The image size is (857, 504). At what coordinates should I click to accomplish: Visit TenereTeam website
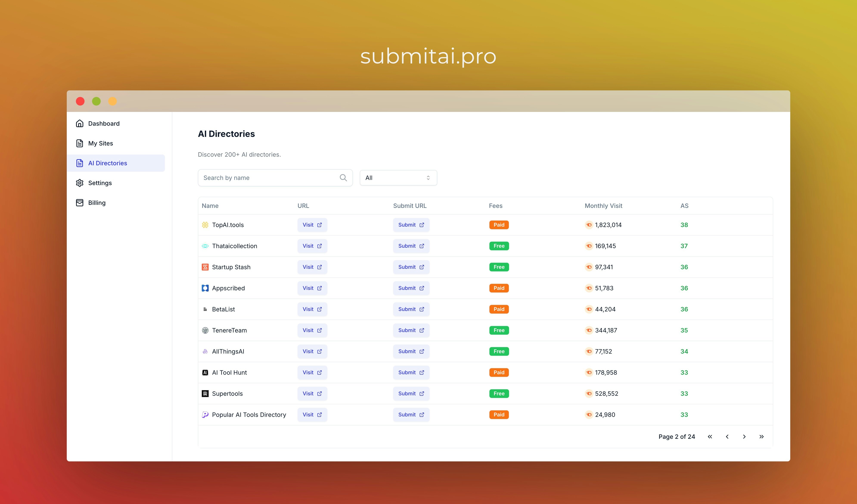pos(312,330)
